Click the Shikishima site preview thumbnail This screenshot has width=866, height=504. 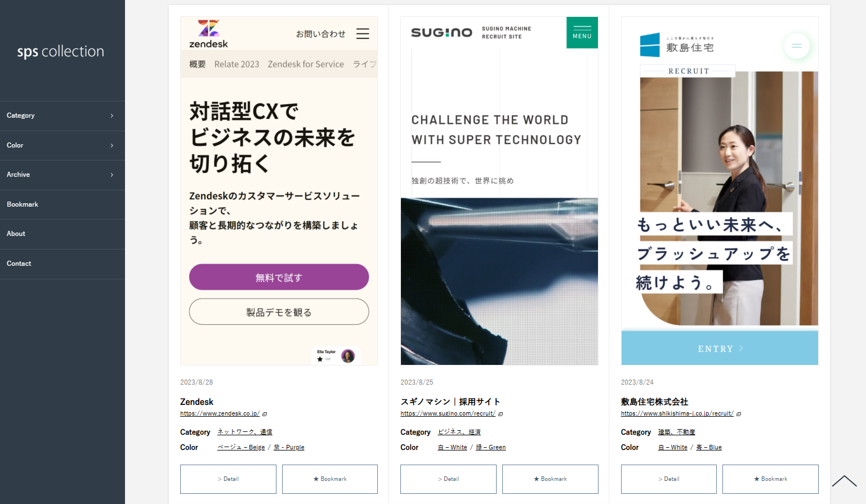[x=720, y=191]
